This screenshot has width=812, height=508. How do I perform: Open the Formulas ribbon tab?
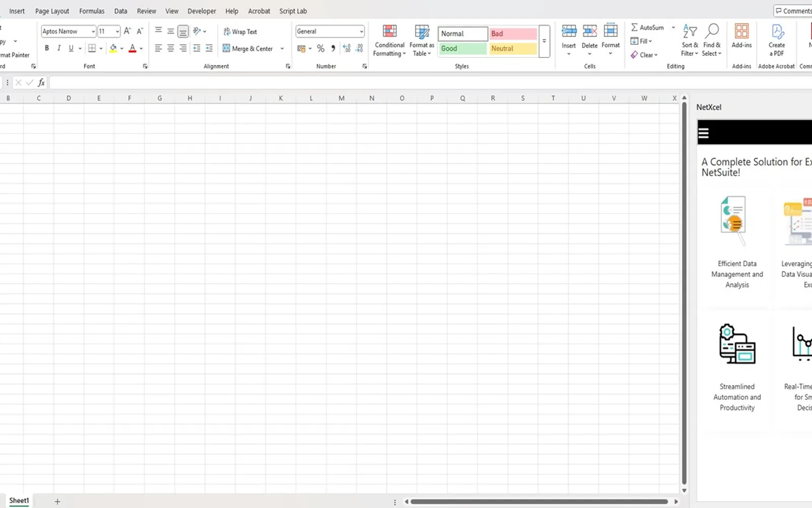tap(92, 11)
